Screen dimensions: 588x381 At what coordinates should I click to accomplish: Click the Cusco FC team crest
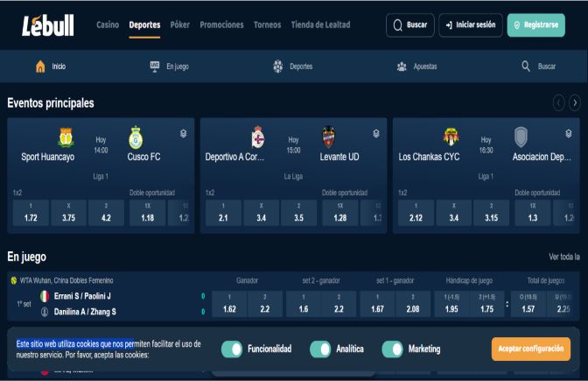tap(136, 138)
